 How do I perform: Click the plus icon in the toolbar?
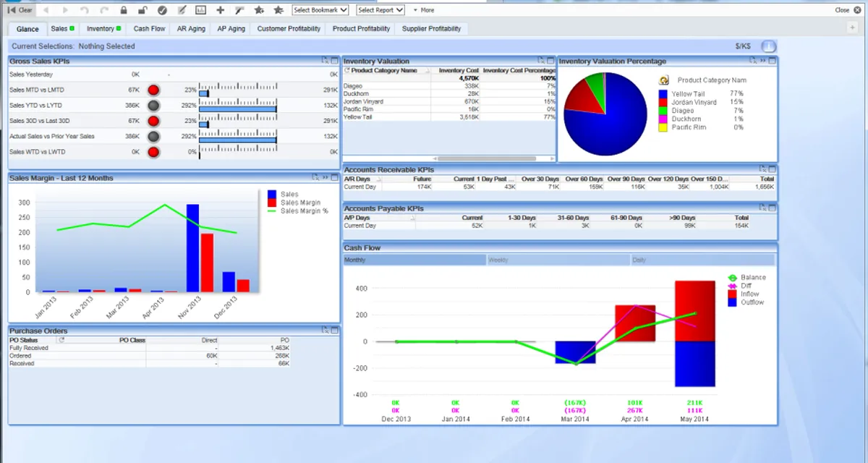point(220,10)
